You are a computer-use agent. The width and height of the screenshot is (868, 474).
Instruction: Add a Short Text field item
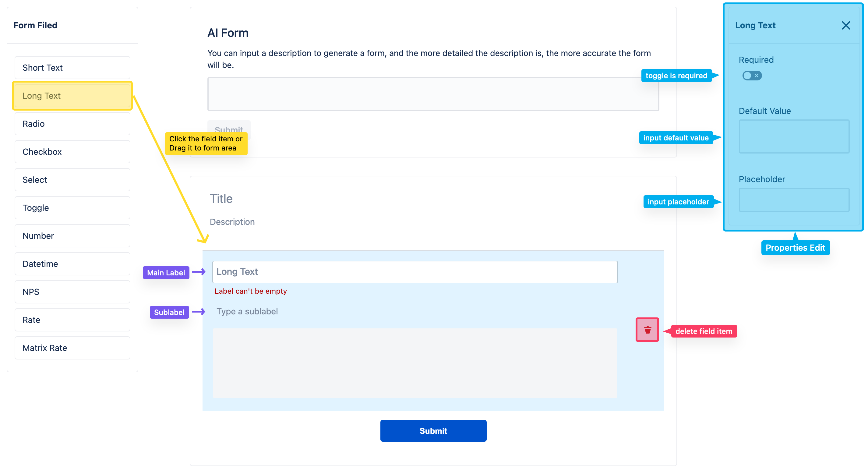pyautogui.click(x=72, y=68)
